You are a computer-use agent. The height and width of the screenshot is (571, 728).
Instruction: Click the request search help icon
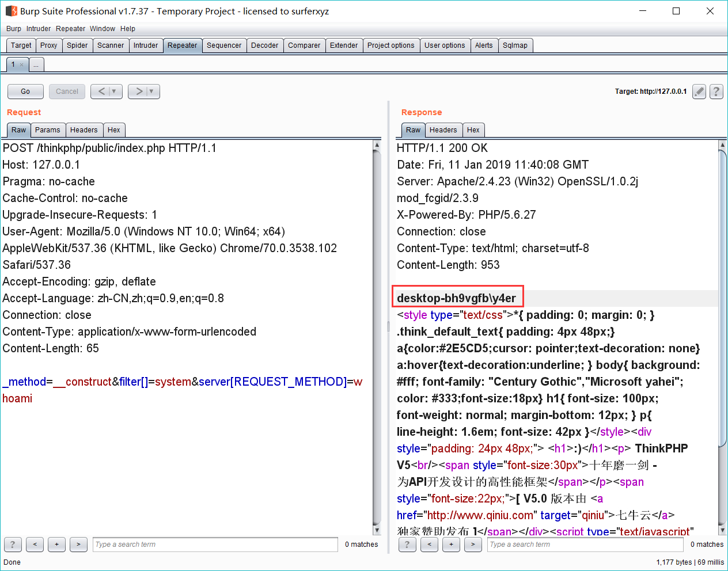13,544
